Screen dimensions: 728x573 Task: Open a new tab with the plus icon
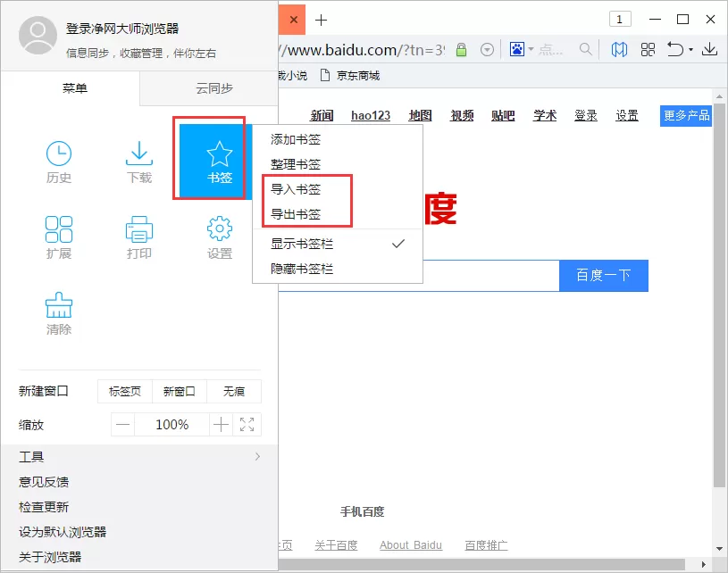pos(321,20)
